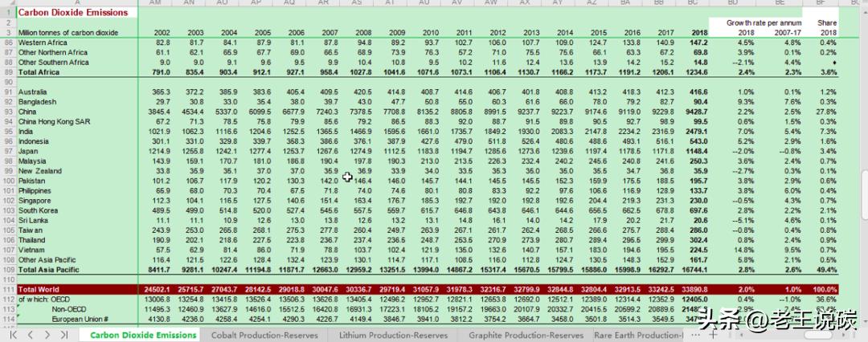Select India's 2018 value 2479.1
The image size is (868, 342).
tap(693, 131)
